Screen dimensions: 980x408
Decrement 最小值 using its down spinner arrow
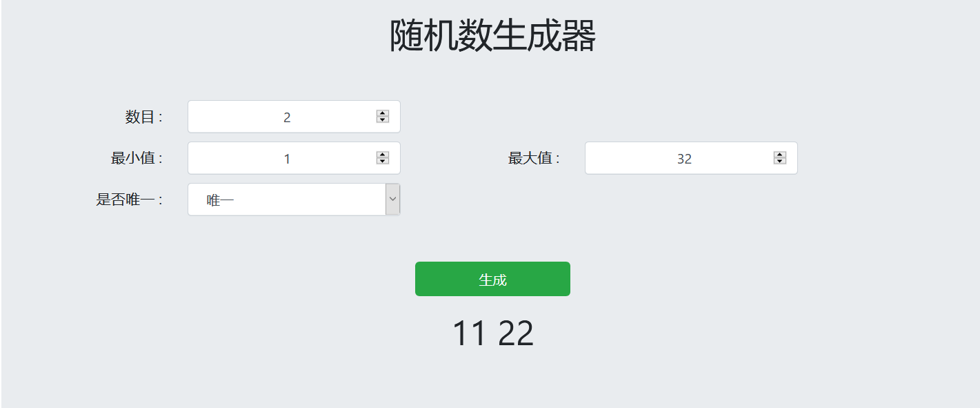383,162
